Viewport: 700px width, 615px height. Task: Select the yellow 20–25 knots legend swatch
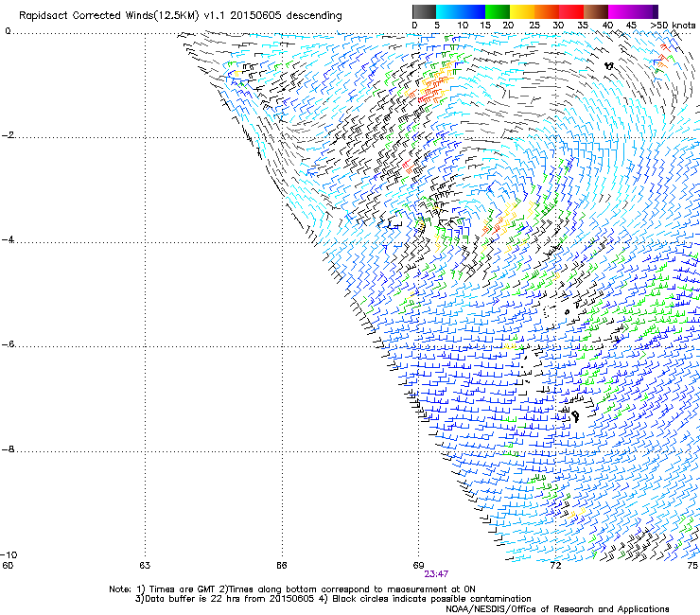[522, 11]
